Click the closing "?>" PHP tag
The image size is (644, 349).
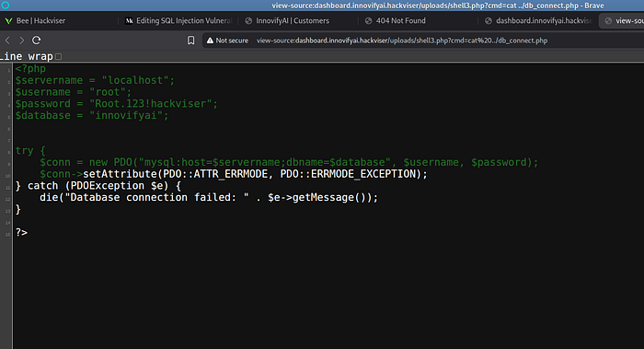21,233
